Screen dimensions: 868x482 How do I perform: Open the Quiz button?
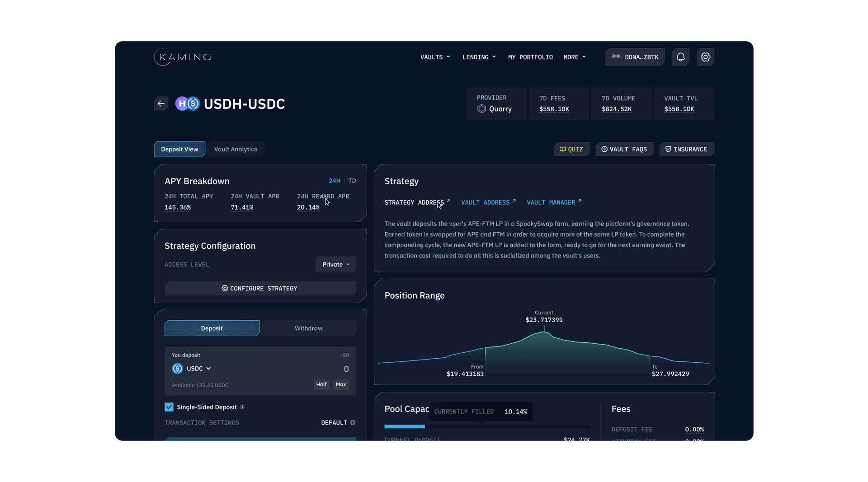pos(572,149)
